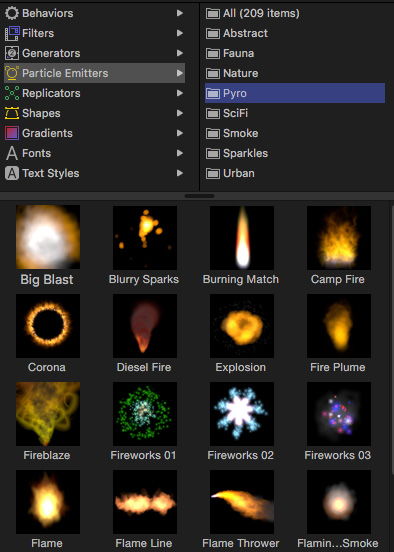
Task: Open the Fauna subcategory label
Action: (239, 54)
